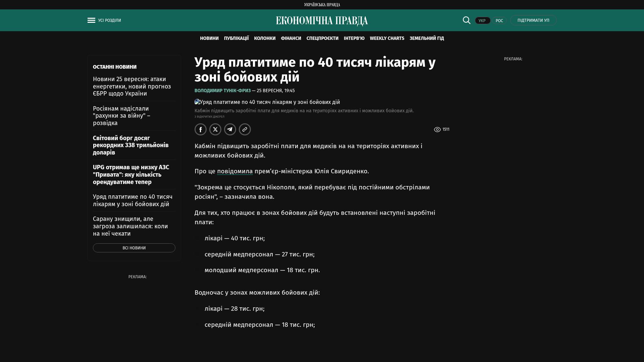Image resolution: width=644 pixels, height=362 pixels.
Task: Open the Weekly Charts menu item
Action: coord(387,39)
